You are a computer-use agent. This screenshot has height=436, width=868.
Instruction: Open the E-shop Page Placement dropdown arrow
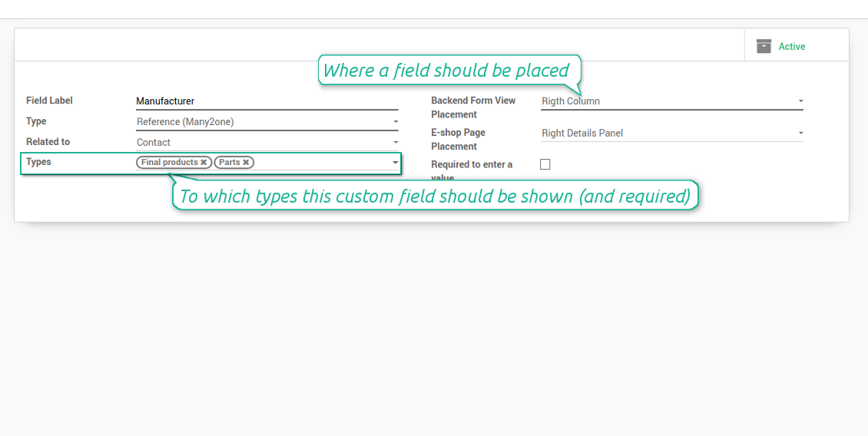point(800,134)
